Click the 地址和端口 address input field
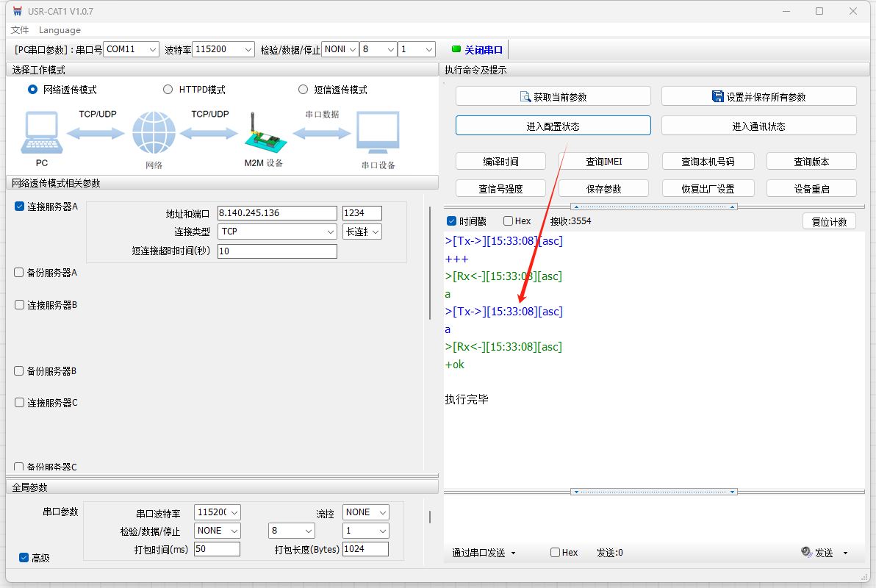This screenshot has width=876, height=588. tap(276, 213)
